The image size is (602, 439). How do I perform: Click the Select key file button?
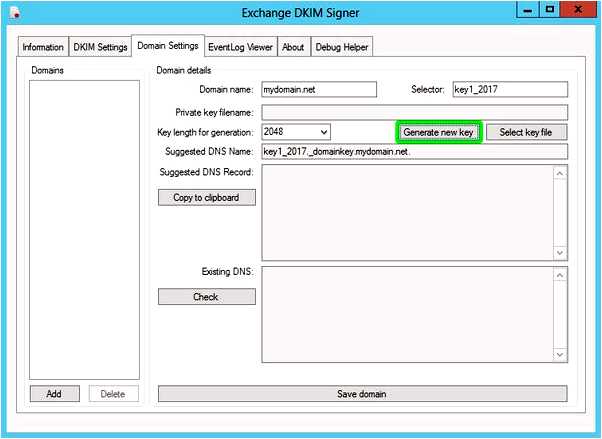526,132
